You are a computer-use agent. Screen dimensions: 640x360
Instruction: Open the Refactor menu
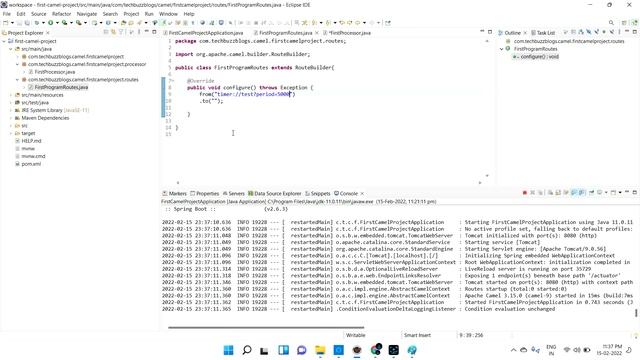pos(62,14)
